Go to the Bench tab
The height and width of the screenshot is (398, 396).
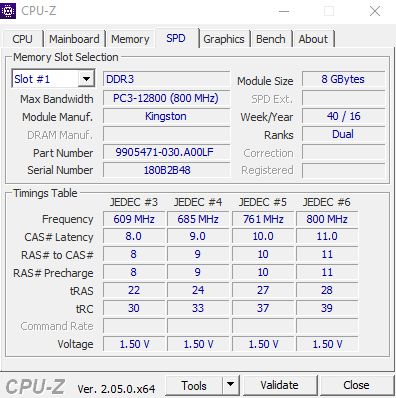(271, 39)
